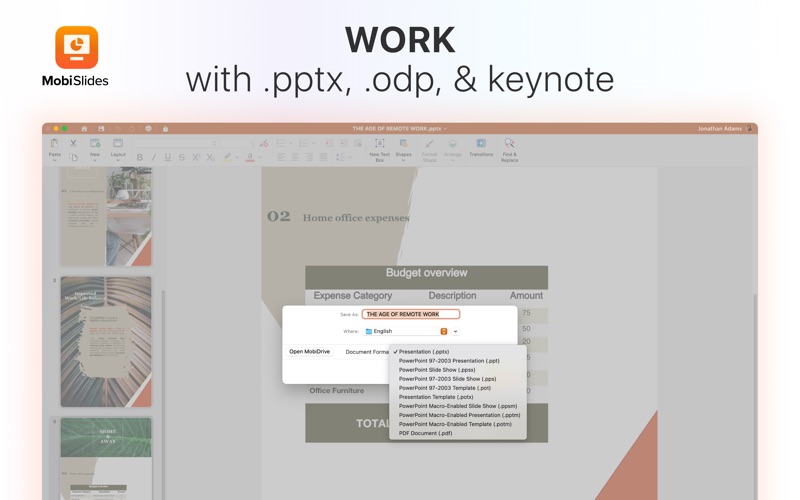
Task: Click the Save disk icon in title bar
Action: tap(101, 129)
